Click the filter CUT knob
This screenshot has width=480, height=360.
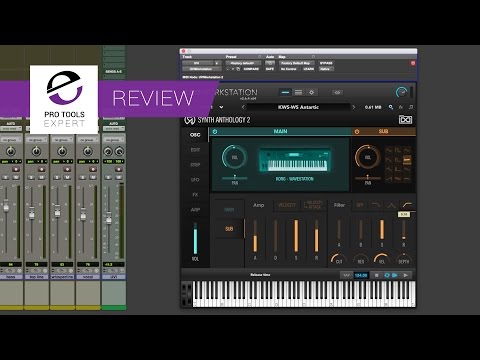pos(339,260)
